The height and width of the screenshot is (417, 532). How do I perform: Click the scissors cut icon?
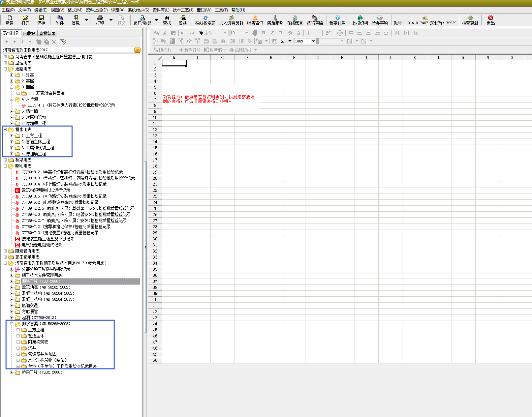(165, 33)
